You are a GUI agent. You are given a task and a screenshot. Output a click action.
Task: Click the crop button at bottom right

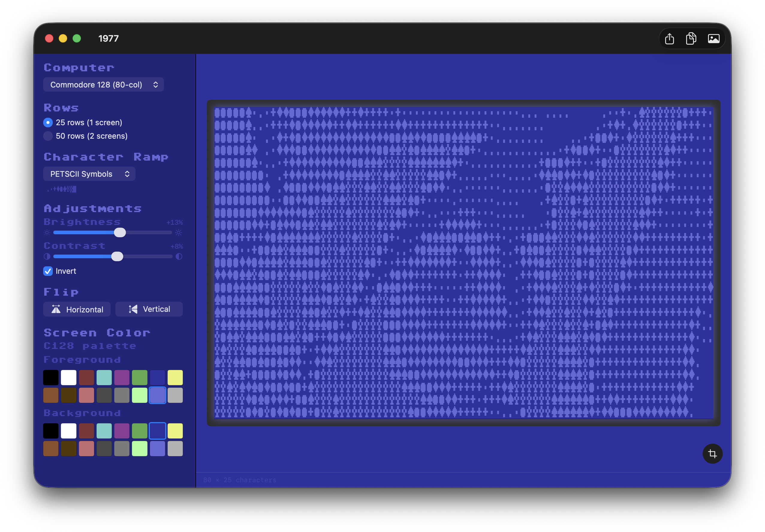click(x=712, y=454)
